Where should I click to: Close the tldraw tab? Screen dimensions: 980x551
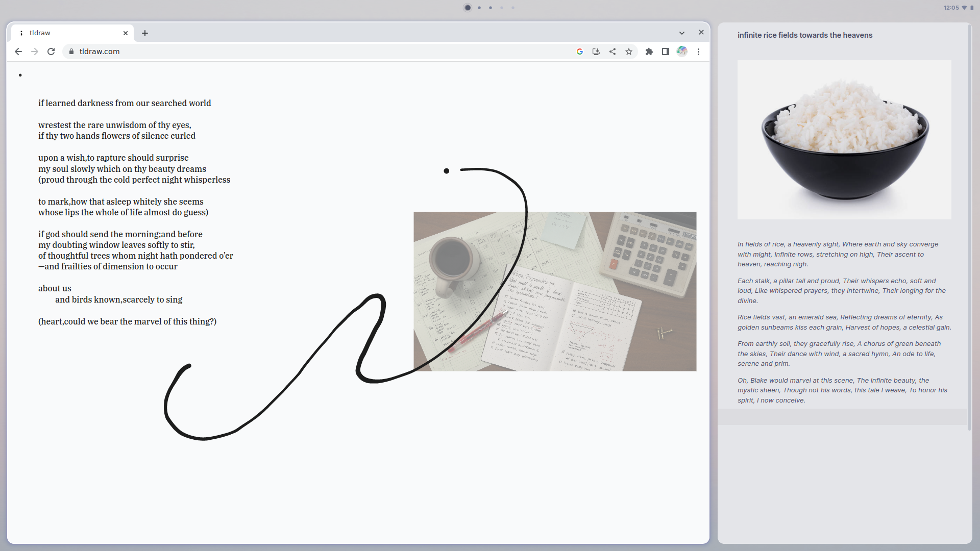(126, 33)
